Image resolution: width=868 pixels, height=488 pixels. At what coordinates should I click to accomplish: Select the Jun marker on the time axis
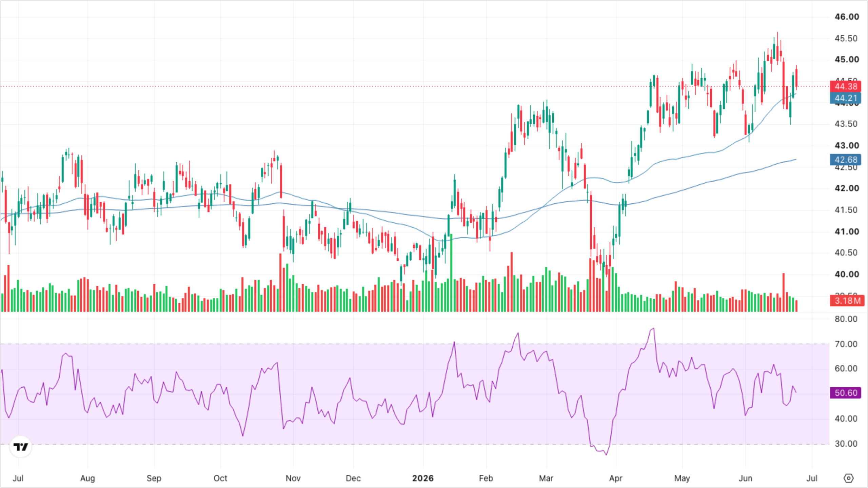pos(746,478)
